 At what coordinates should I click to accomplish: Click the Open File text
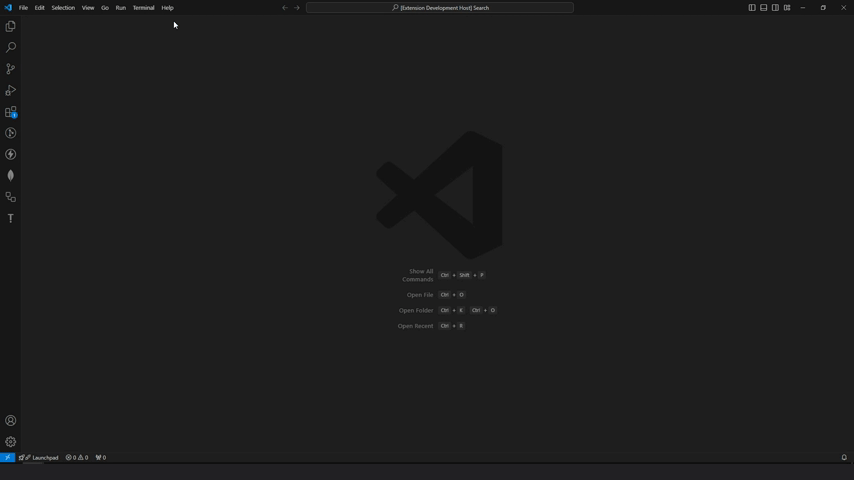click(420, 295)
